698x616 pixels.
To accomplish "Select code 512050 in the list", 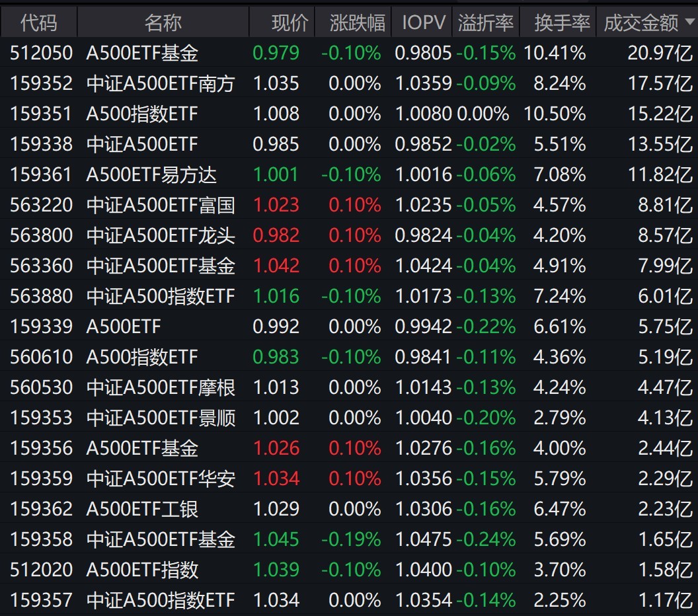I will pos(41,53).
